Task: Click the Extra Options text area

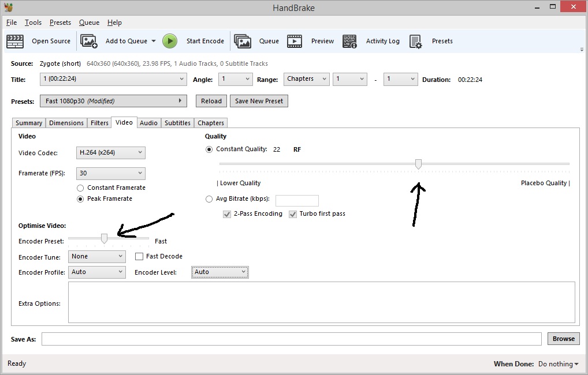Action: point(321,302)
